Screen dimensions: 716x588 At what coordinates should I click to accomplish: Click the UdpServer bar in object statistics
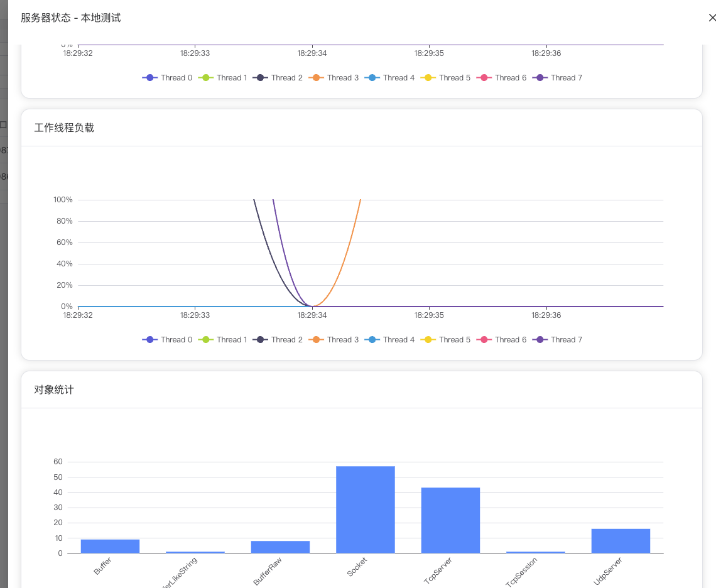click(621, 541)
